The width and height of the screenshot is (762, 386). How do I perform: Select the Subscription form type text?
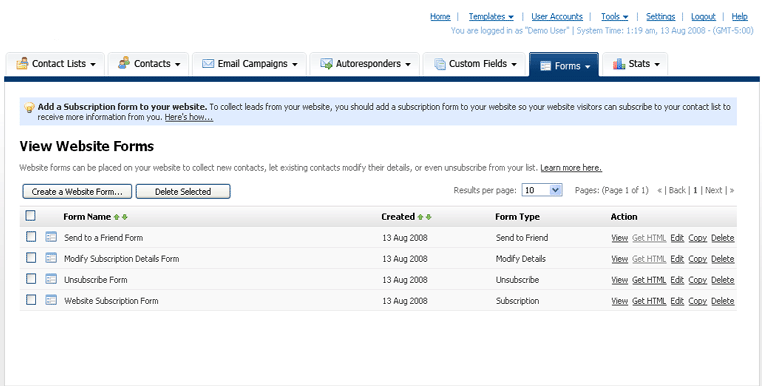(517, 300)
